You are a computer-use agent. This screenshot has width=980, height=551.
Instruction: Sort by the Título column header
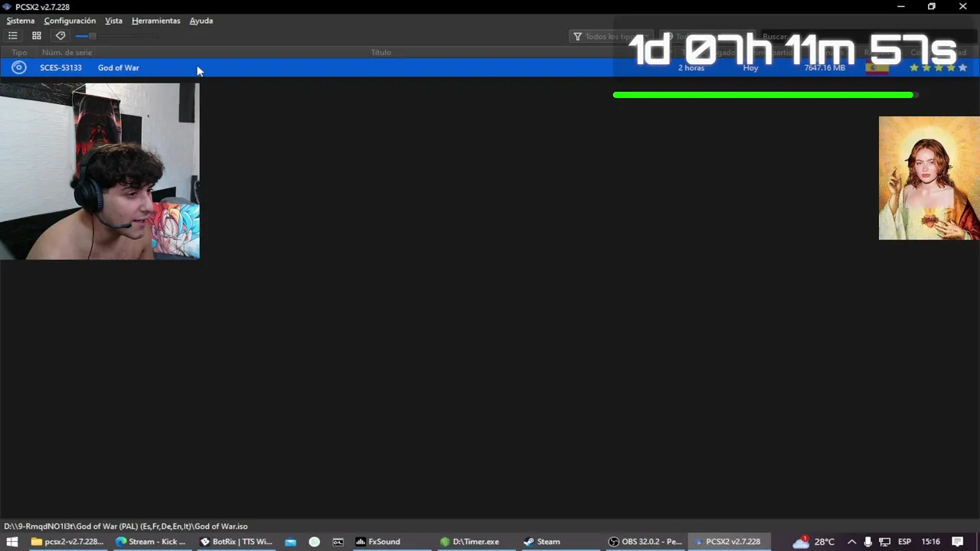coord(381,52)
